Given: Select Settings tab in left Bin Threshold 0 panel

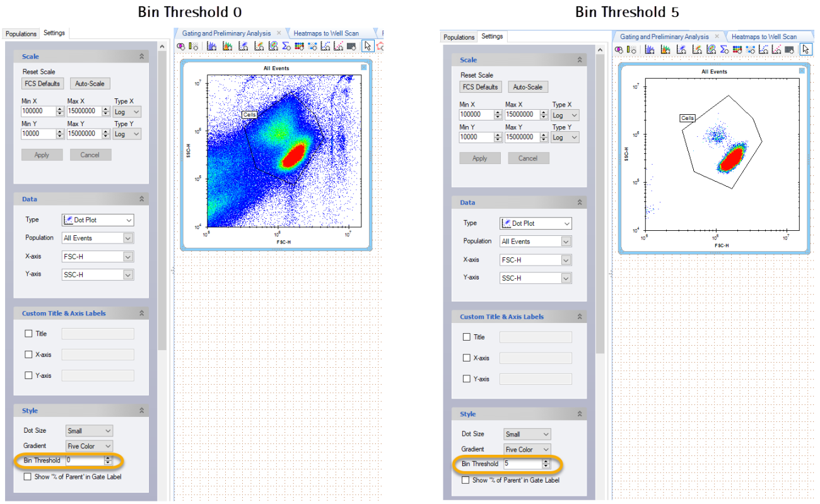Looking at the screenshot, I should (x=54, y=33).
